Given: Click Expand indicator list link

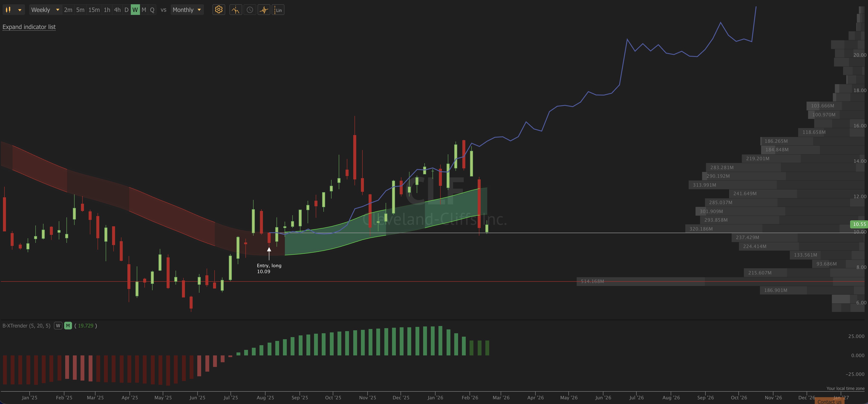Looking at the screenshot, I should tap(29, 27).
